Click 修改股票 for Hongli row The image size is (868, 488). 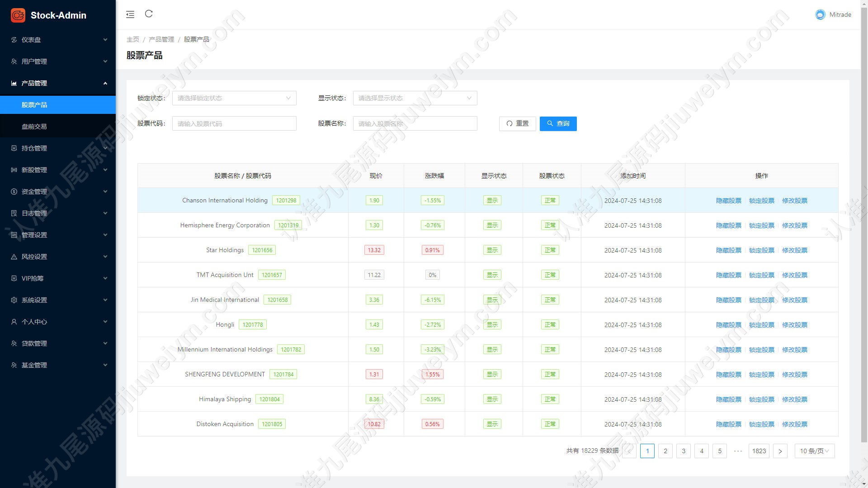pyautogui.click(x=794, y=325)
